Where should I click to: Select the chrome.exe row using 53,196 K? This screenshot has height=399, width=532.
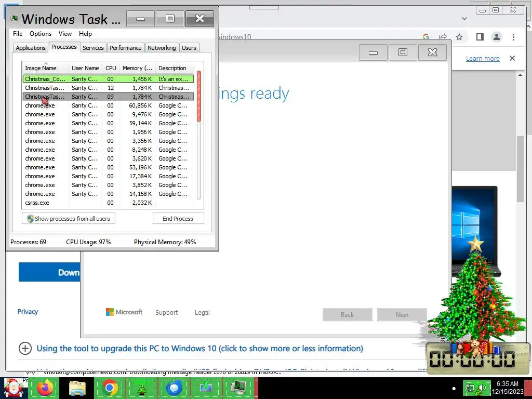[108, 167]
